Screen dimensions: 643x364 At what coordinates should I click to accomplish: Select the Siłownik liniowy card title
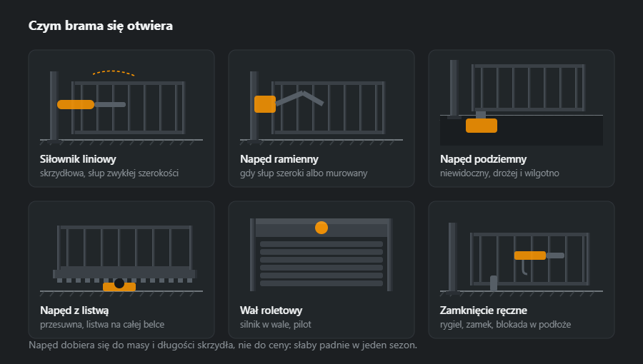[78, 159]
